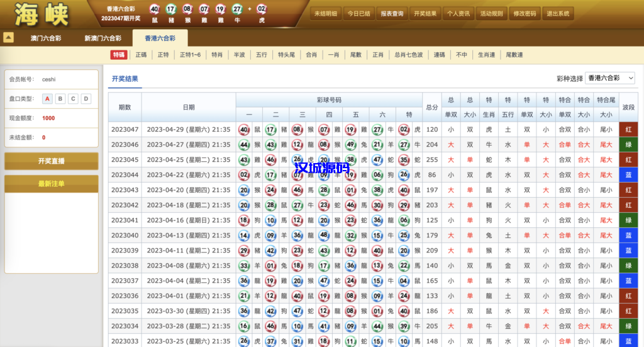The image size is (644, 347).
Task: Click the 报表查询 button
Action: click(x=392, y=13)
